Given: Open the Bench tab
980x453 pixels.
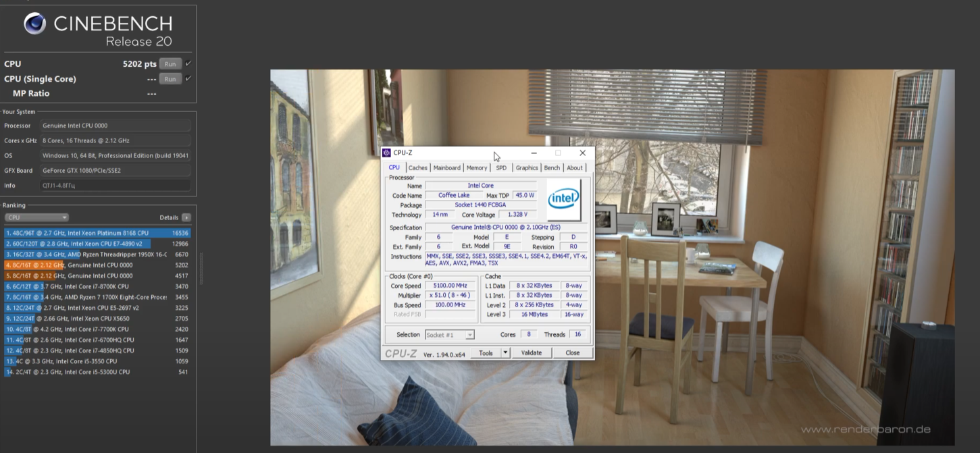Looking at the screenshot, I should 552,167.
